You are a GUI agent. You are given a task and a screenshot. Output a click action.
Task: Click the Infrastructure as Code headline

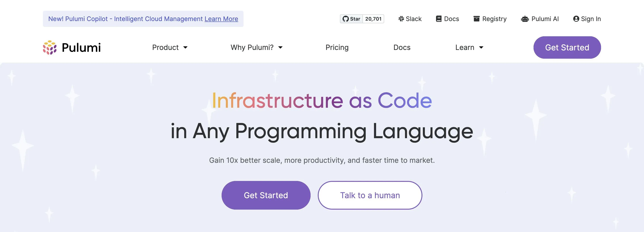coord(322,101)
